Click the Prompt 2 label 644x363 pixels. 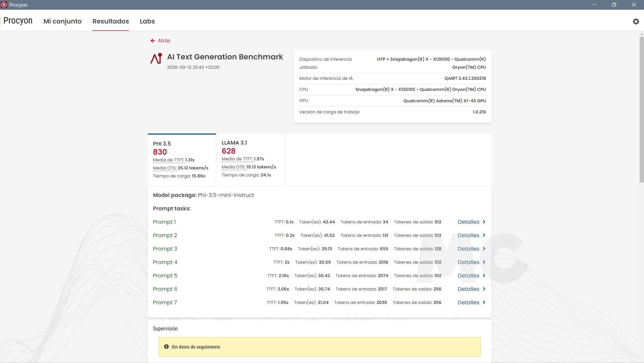[165, 235]
